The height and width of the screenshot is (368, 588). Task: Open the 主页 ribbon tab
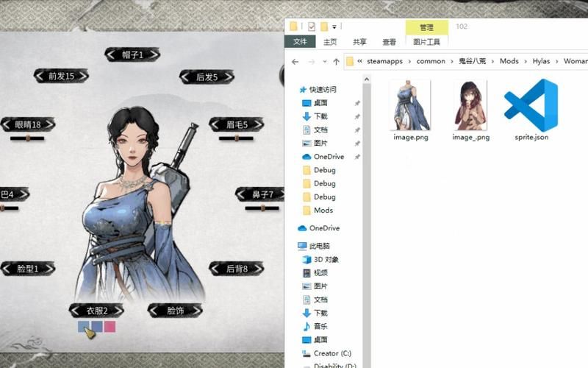click(x=330, y=42)
